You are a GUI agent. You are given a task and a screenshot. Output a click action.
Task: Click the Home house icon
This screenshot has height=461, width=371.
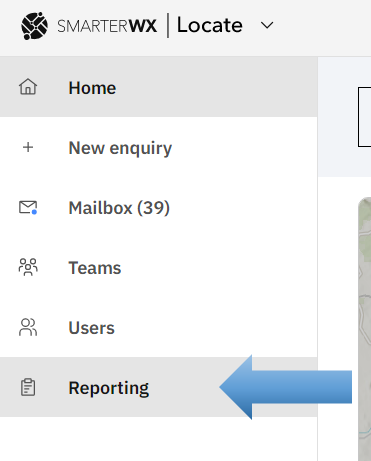click(28, 87)
